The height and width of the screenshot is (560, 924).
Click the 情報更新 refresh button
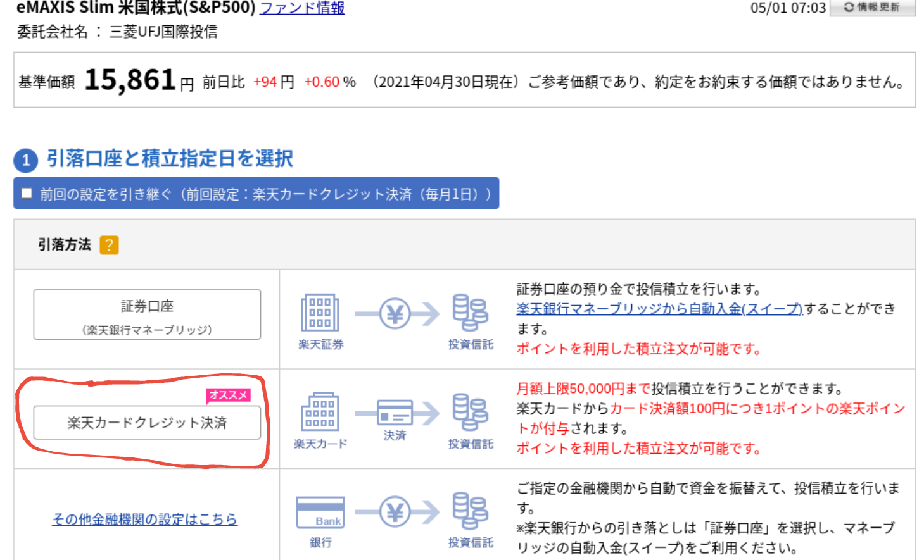872,7
